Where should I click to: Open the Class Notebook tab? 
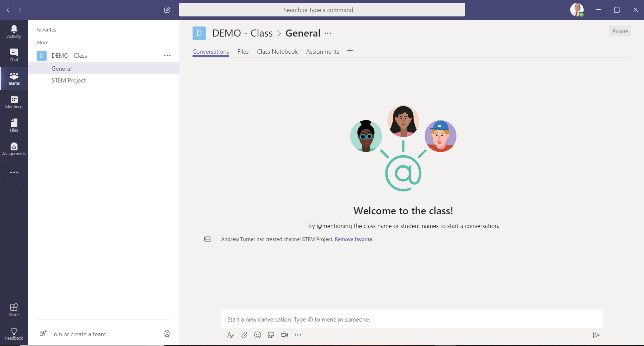[x=277, y=52]
